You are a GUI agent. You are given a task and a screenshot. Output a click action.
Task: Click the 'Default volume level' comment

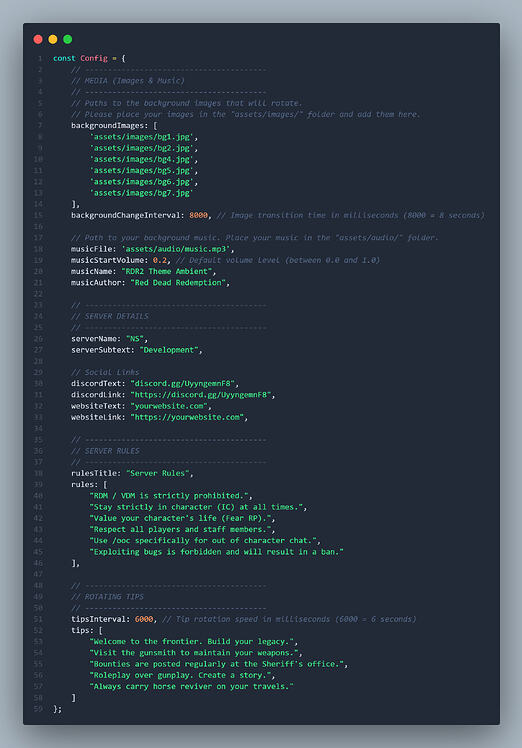coord(278,260)
